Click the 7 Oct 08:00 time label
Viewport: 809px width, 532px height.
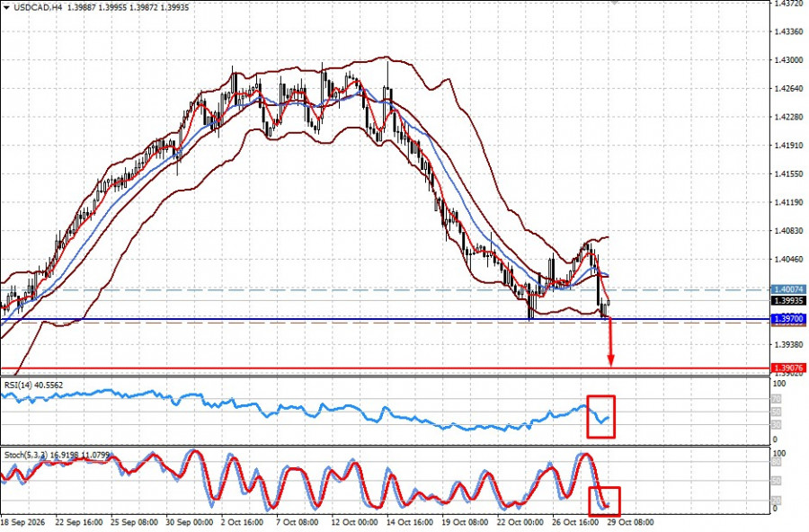click(298, 522)
